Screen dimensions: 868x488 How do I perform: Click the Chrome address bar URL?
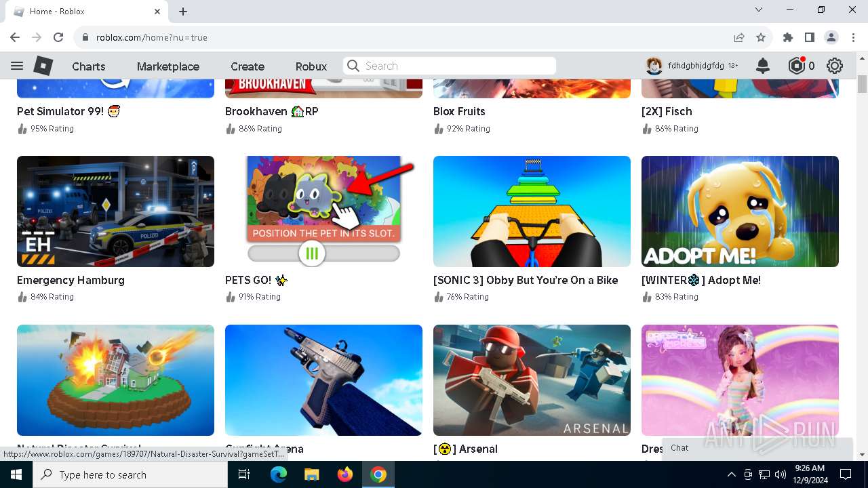pos(152,37)
